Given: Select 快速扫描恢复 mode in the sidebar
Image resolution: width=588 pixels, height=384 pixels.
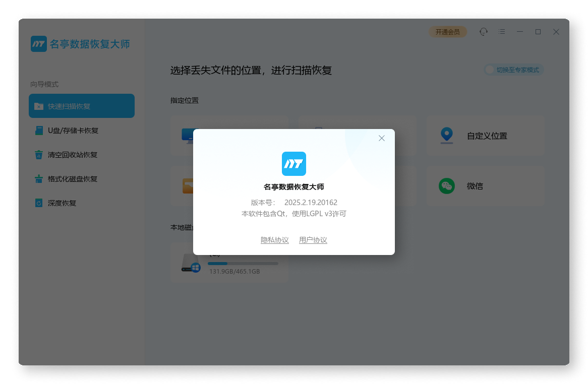Looking at the screenshot, I should point(82,106).
